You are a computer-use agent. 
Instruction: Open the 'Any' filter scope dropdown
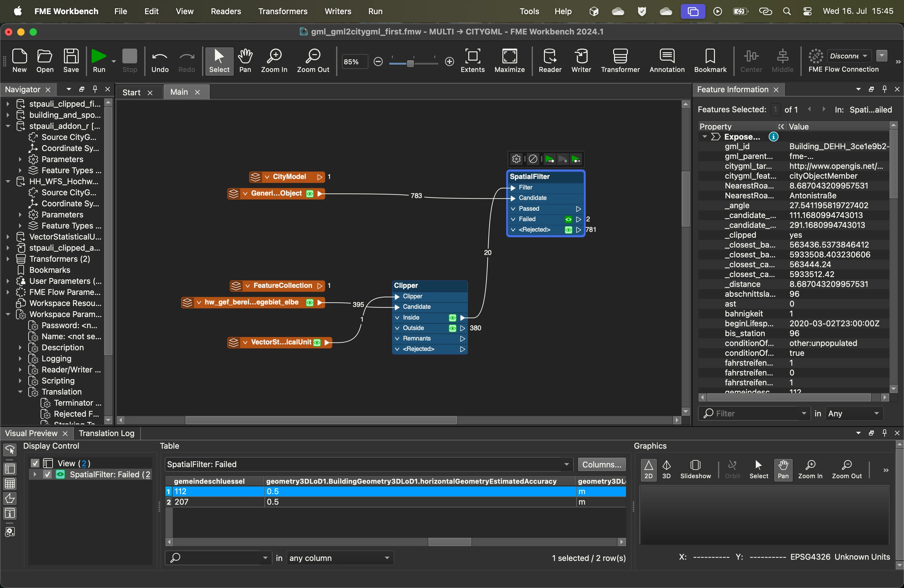[854, 413]
